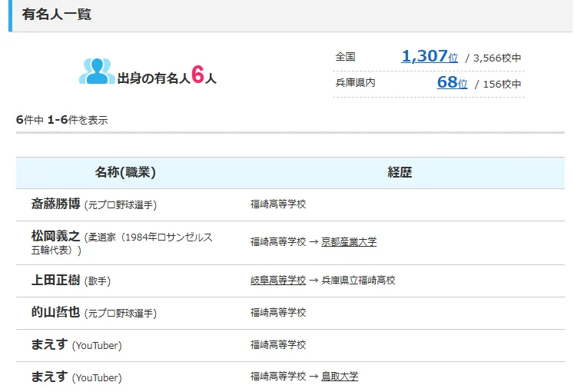Click the 名称(職業) column header
The width and height of the screenshot is (574, 392).
tap(125, 172)
